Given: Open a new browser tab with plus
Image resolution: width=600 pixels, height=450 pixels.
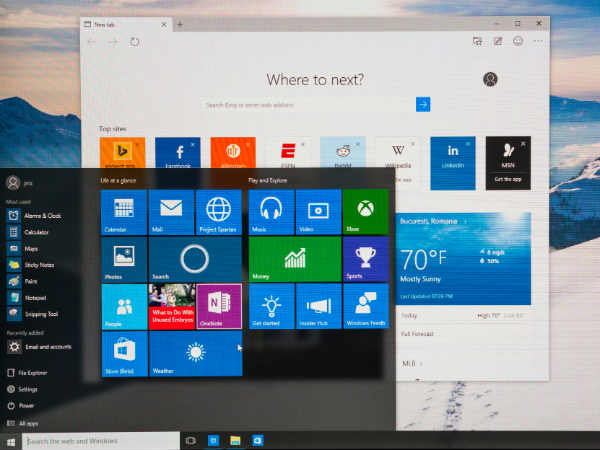Looking at the screenshot, I should click(180, 23).
